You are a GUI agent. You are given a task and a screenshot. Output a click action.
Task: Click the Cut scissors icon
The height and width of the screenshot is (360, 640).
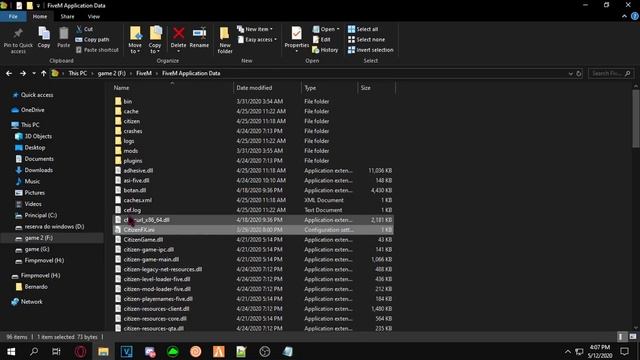tap(79, 29)
